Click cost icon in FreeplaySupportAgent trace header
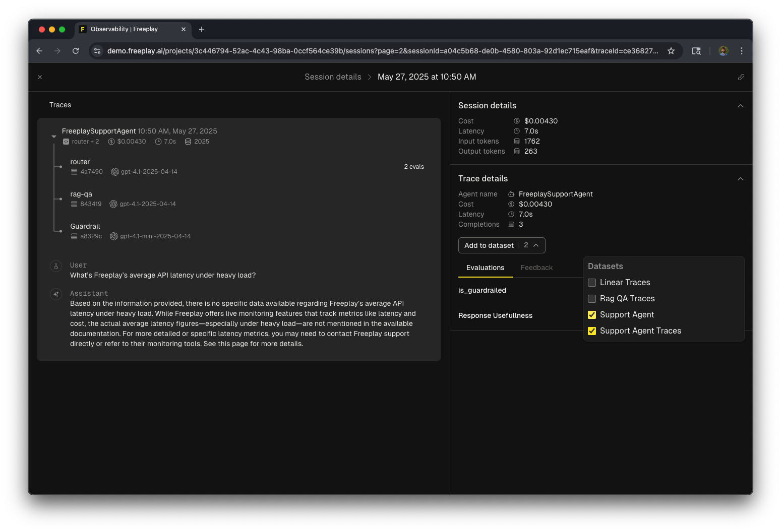Image resolution: width=781 pixels, height=532 pixels. click(111, 142)
